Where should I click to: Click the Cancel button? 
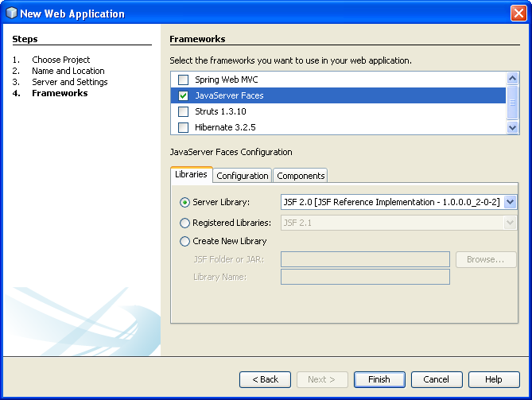tap(436, 379)
